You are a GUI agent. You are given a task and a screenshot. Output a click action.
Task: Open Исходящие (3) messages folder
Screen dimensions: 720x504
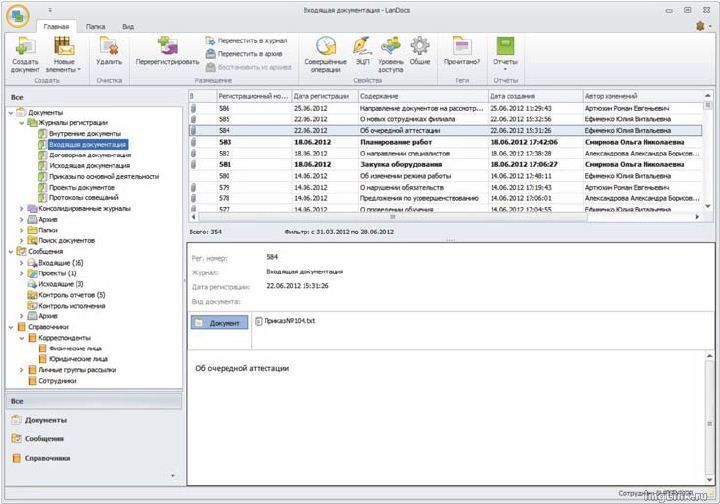pos(61,284)
